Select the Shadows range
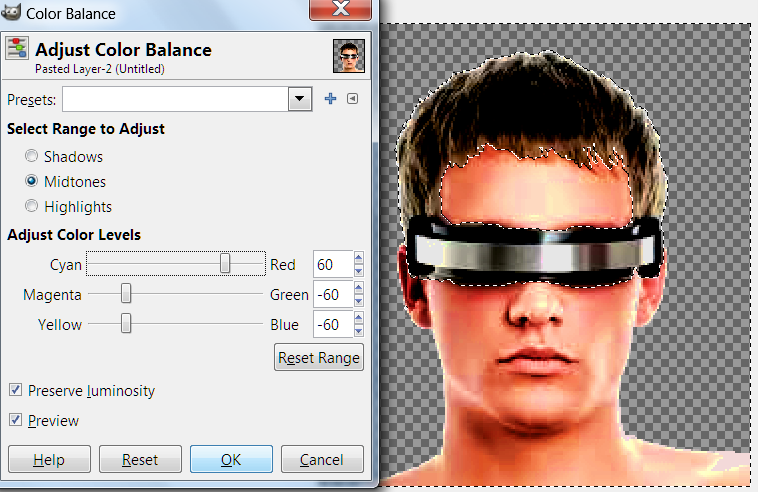The height and width of the screenshot is (492, 758). pyautogui.click(x=32, y=157)
